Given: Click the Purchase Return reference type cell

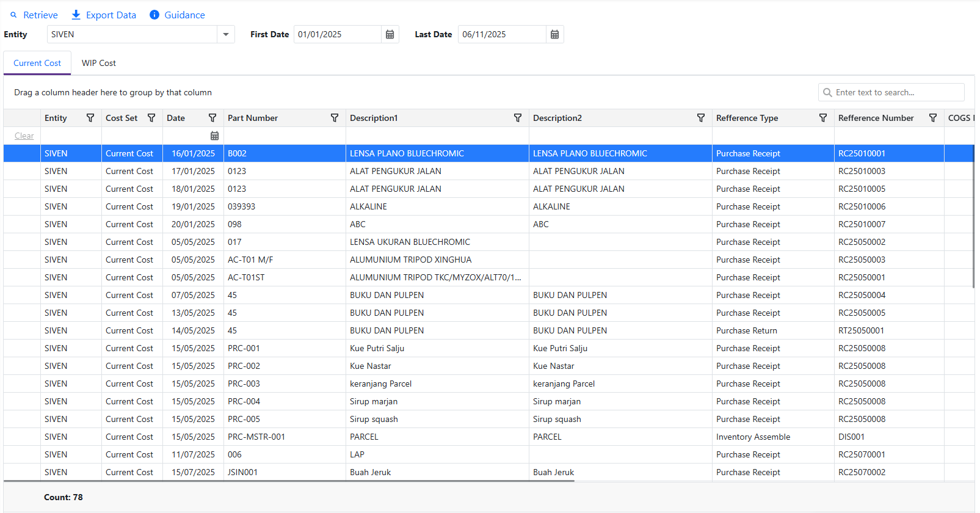Looking at the screenshot, I should pyautogui.click(x=773, y=330).
